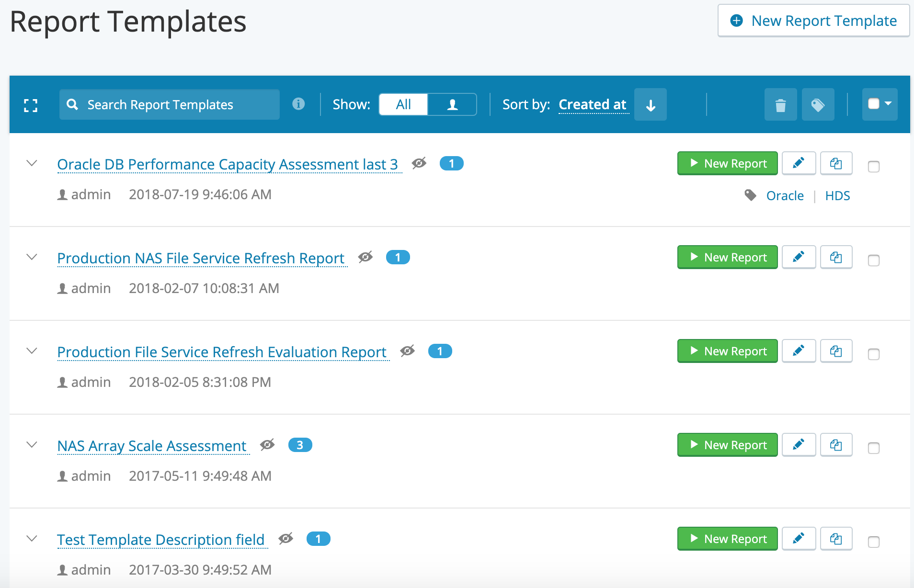914x588 pixels.
Task: Click the delete trash icon in toolbar
Action: coord(780,104)
